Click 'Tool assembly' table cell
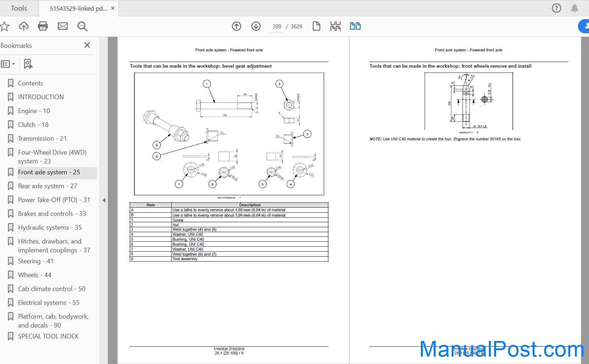The height and width of the screenshot is (364, 589). (x=250, y=259)
